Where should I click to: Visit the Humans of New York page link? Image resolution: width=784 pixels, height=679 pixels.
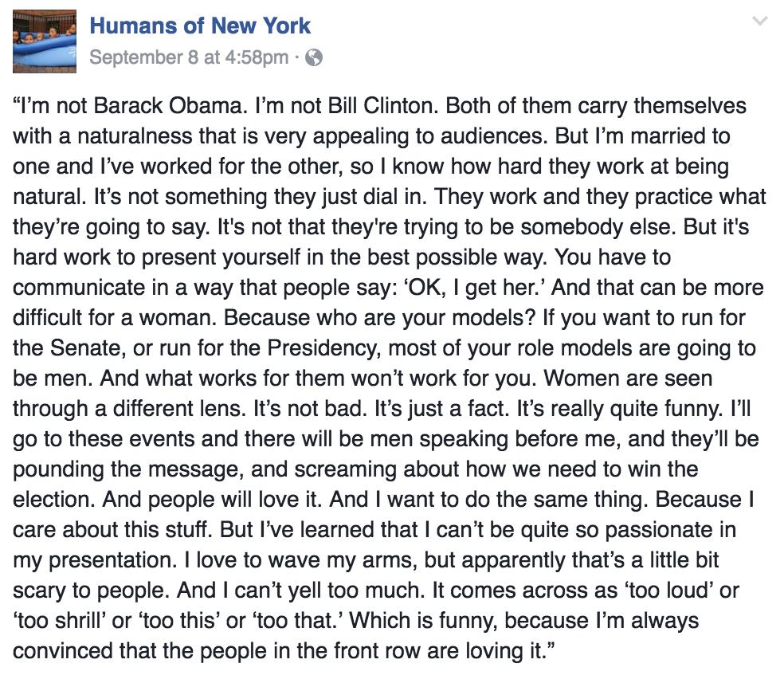[200, 26]
